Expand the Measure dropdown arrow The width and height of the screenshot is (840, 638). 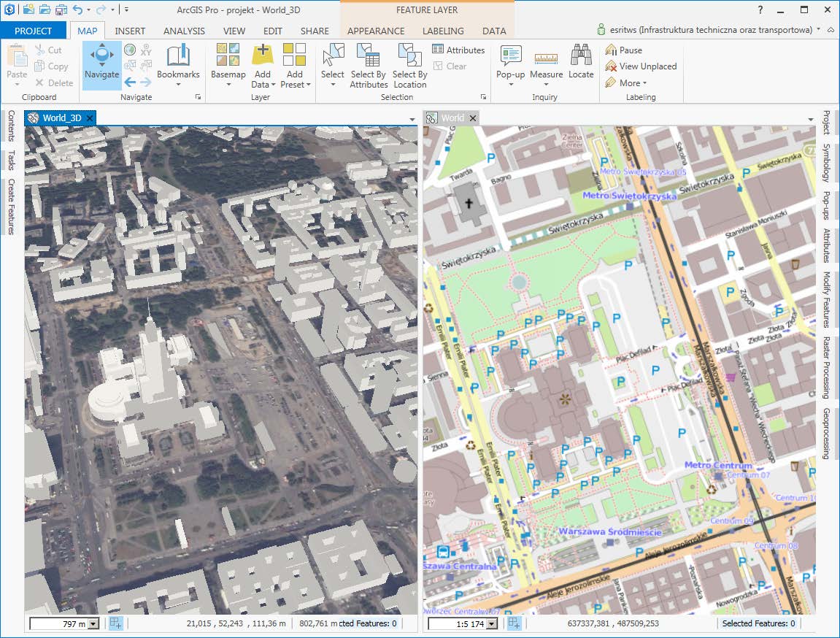click(x=547, y=85)
